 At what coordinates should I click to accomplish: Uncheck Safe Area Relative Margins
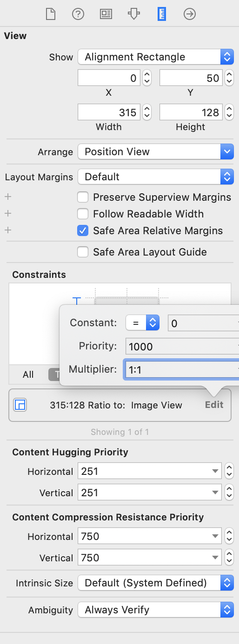(83, 230)
